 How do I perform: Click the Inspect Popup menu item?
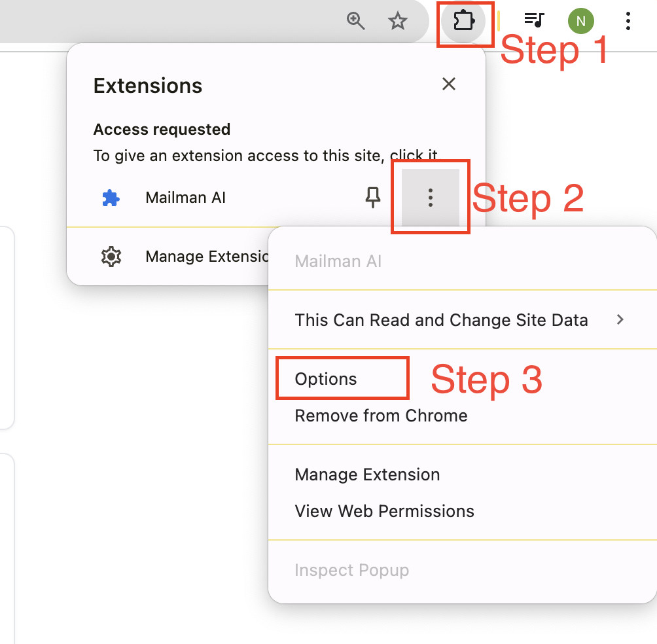(351, 570)
